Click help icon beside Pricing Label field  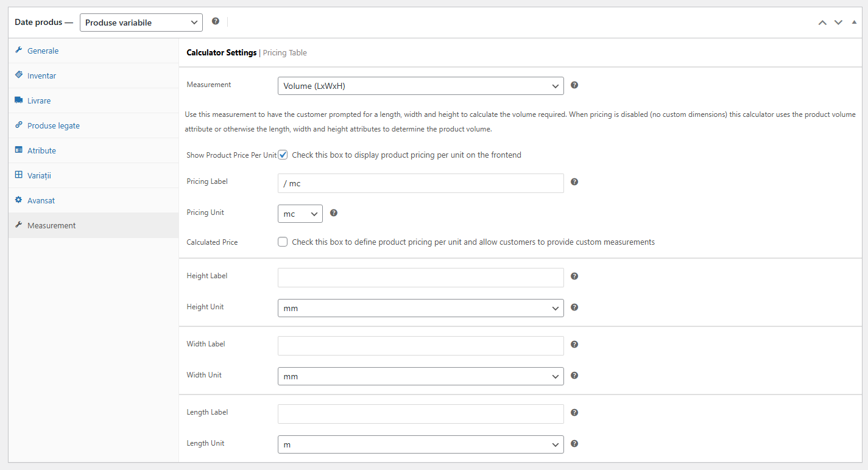pyautogui.click(x=574, y=182)
